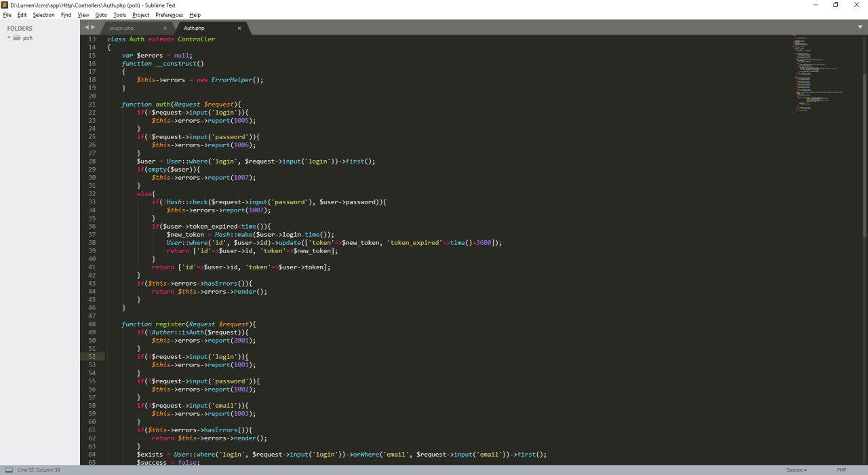Viewport: 868px width, 475px height.
Task: Restore down the Sublime Text window
Action: [835, 5]
